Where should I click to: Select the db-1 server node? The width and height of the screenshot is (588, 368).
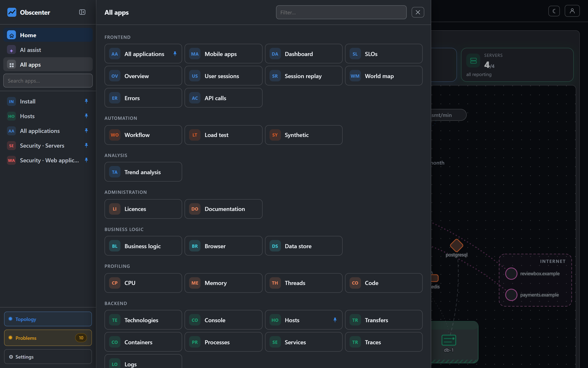tap(449, 340)
